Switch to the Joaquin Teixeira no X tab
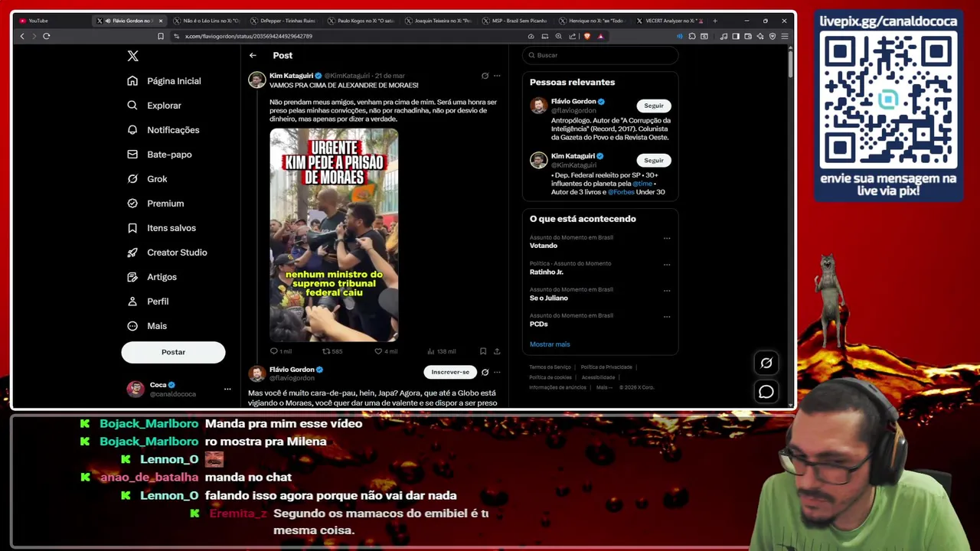This screenshot has height=551, width=980. pos(438,21)
